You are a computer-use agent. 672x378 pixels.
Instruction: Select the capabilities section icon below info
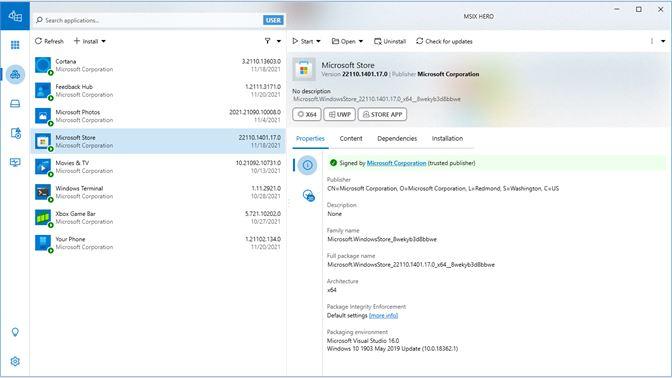[x=309, y=195]
